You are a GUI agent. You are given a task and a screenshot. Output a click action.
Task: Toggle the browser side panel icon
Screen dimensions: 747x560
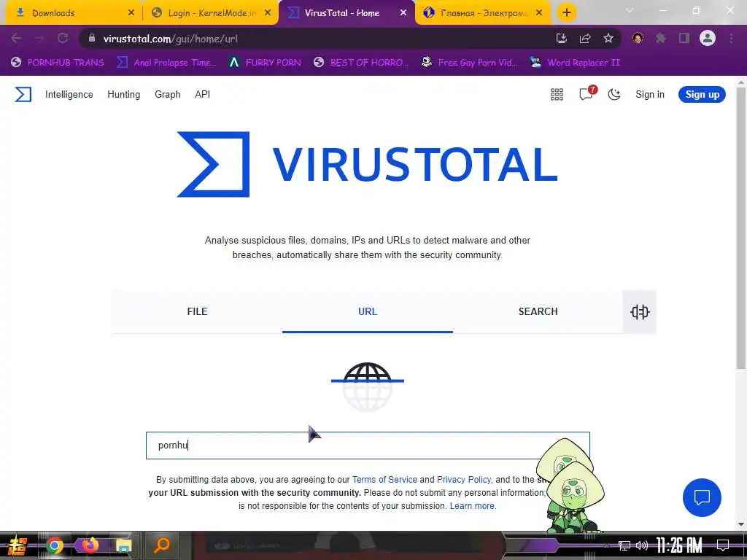[684, 39]
